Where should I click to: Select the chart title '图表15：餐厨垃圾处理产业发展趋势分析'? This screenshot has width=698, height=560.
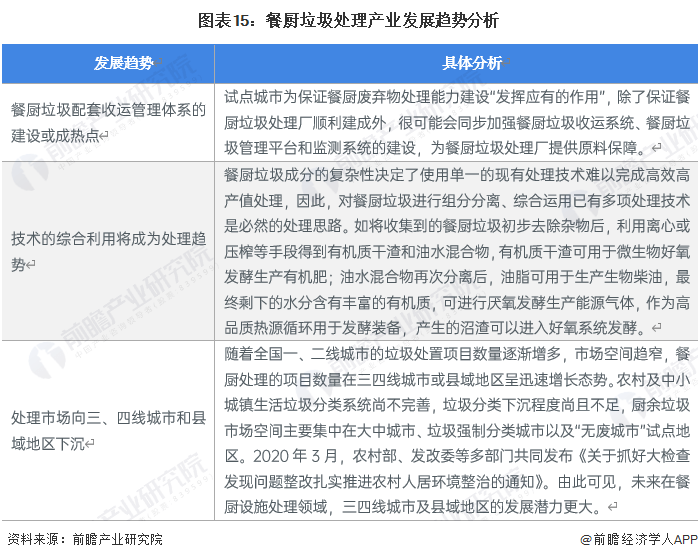(x=349, y=20)
